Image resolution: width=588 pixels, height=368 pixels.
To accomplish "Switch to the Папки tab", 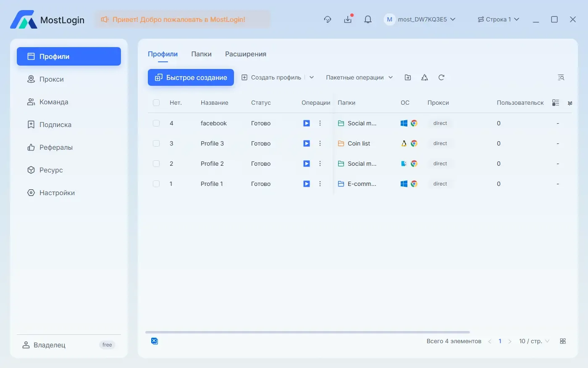I will tap(202, 54).
